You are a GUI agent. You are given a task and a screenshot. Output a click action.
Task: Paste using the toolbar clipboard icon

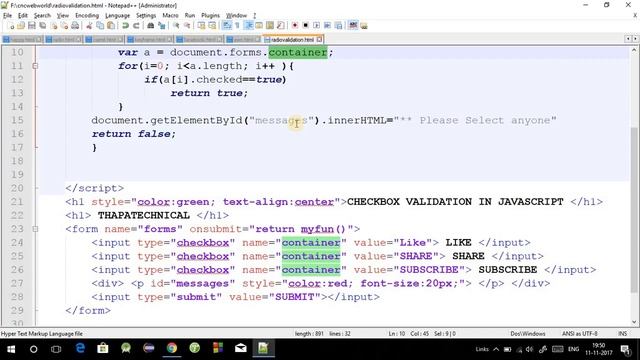[x=111, y=26]
